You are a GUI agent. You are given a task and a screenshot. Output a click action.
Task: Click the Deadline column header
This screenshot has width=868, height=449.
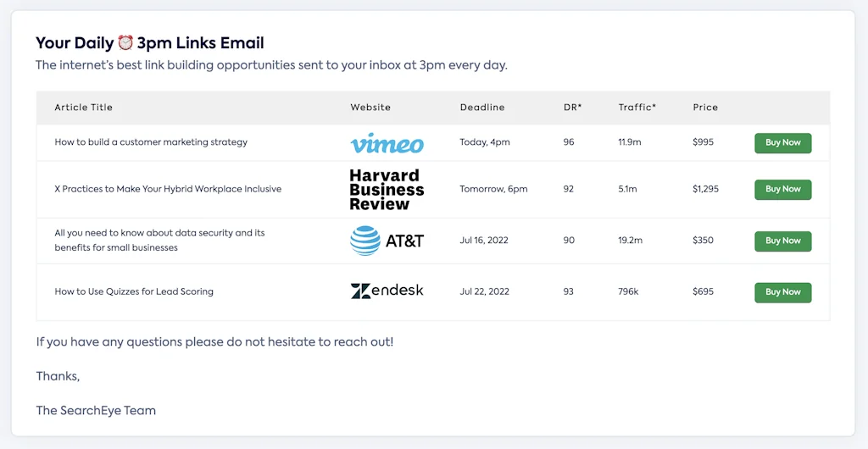(482, 108)
